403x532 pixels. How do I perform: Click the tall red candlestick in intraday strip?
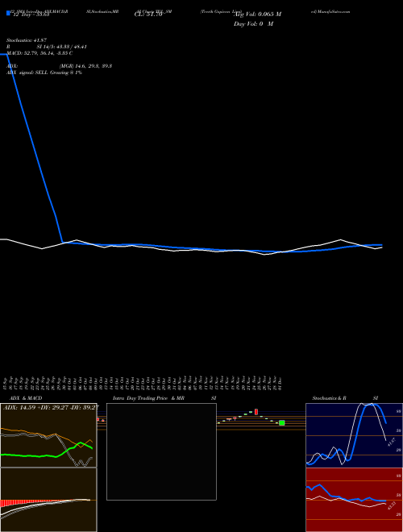[x=256, y=412]
